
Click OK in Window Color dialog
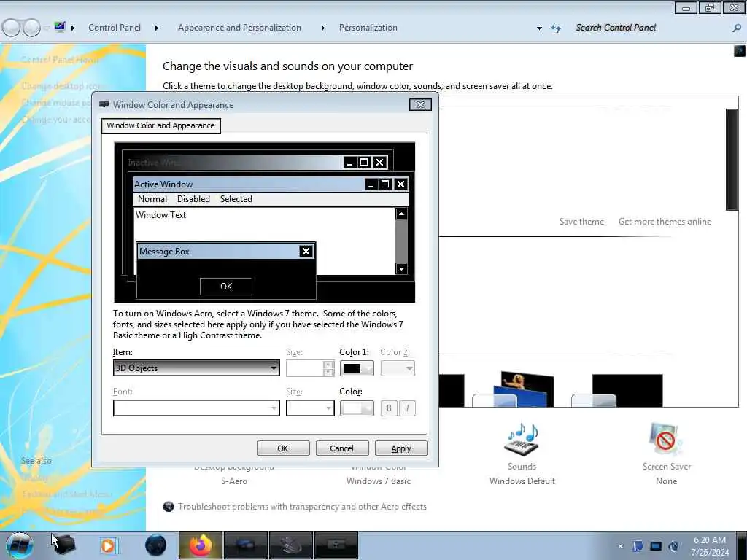point(283,448)
